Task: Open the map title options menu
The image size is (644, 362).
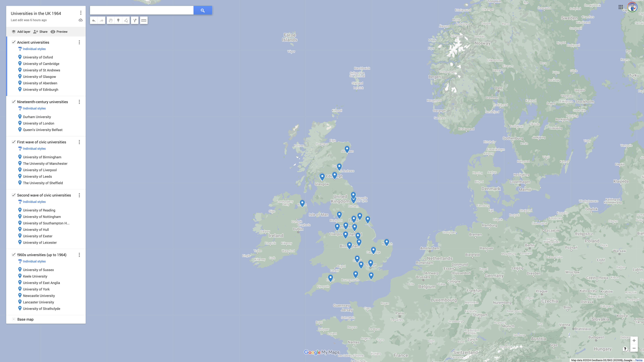Action: tap(80, 13)
